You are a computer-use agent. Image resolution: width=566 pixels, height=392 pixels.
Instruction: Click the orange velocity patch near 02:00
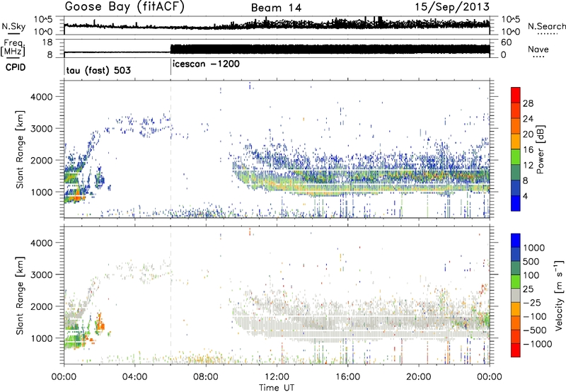[100, 323]
